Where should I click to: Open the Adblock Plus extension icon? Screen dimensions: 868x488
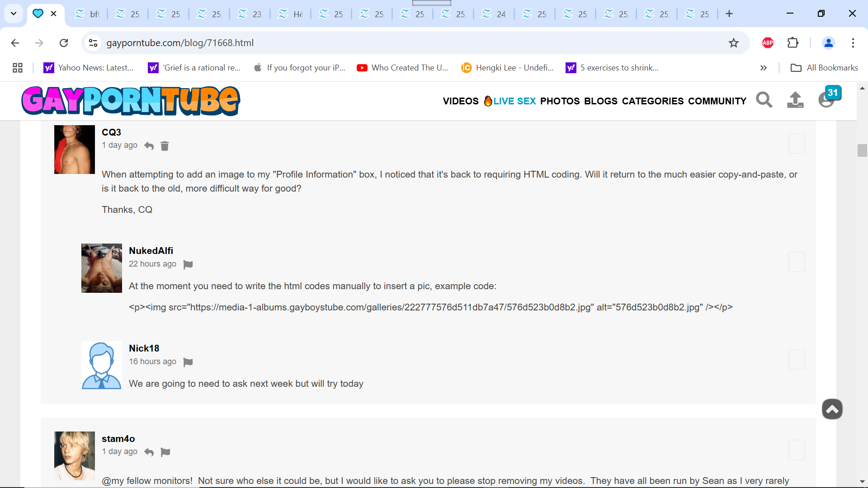coord(768,43)
